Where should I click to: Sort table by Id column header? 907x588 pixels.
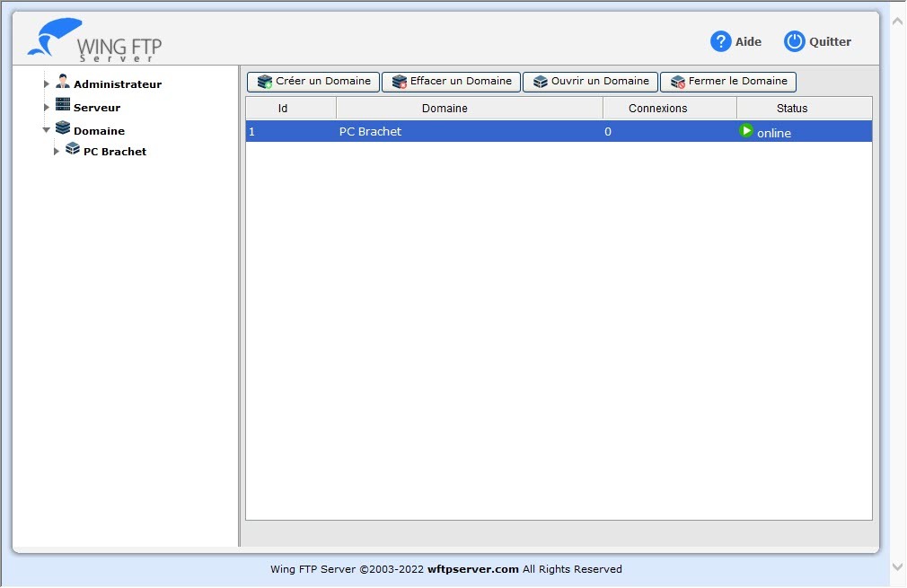[x=291, y=108]
